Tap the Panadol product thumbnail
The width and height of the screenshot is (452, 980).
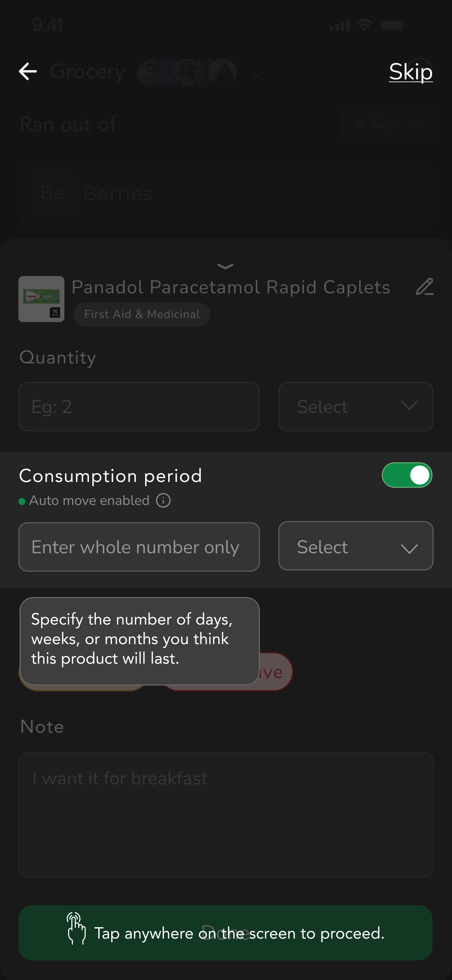pyautogui.click(x=41, y=299)
